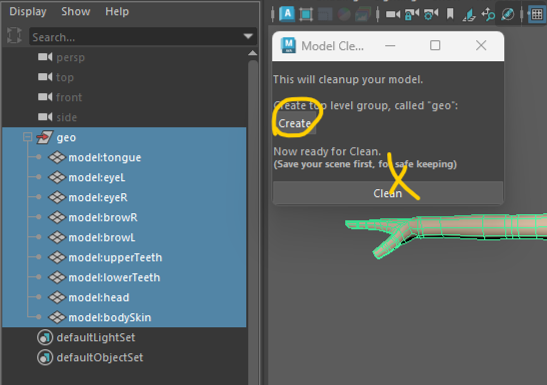This screenshot has width=547, height=385.
Task: Click the dimmed square panel toolbar icon
Action: [325, 14]
